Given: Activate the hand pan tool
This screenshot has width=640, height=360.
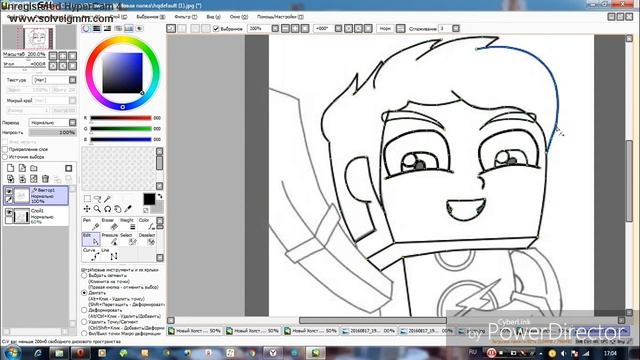Looking at the screenshot, I should (118, 209).
